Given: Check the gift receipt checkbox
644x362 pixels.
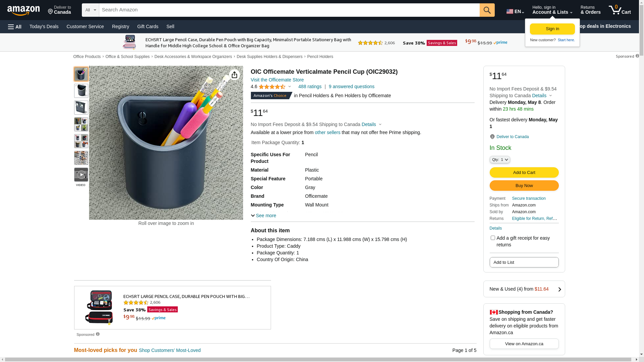Looking at the screenshot, I should (x=493, y=238).
